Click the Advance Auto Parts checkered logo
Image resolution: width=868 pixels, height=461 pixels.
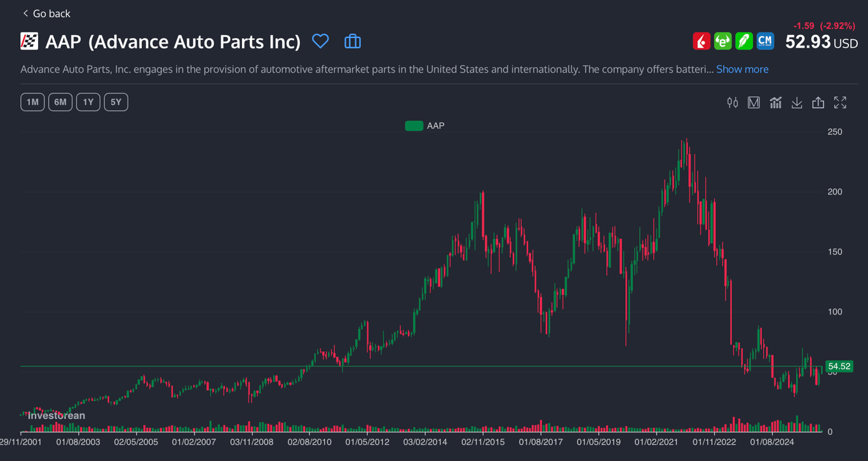(29, 41)
